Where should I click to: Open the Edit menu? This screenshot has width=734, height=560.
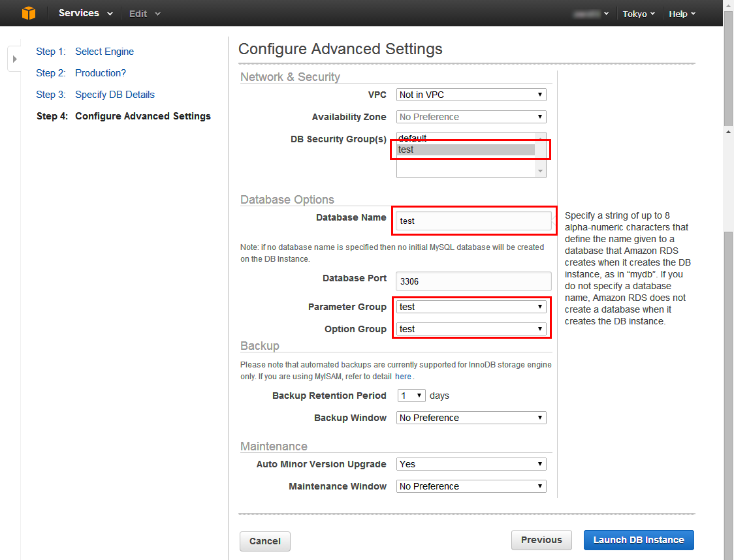pos(144,14)
